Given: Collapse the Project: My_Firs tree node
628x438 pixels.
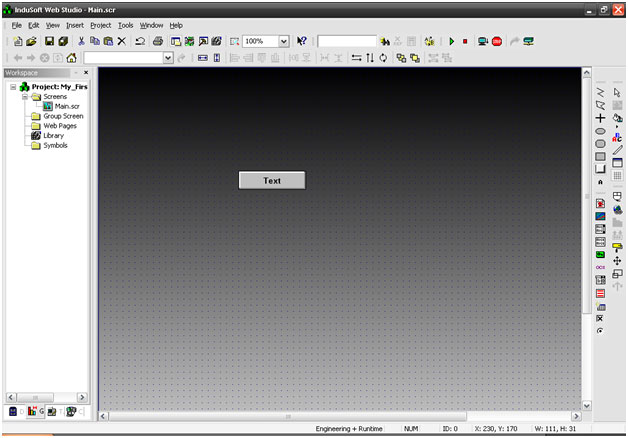Looking at the screenshot, I should pyautogui.click(x=13, y=87).
